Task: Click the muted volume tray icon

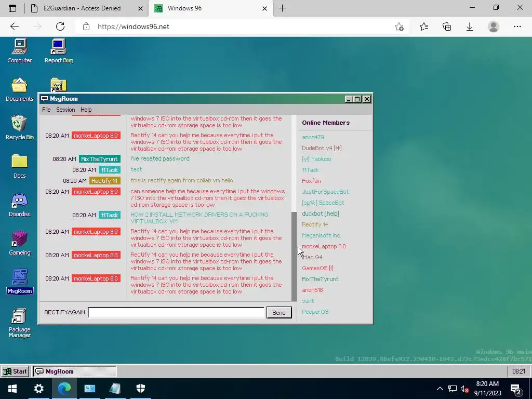Action: [x=464, y=389]
